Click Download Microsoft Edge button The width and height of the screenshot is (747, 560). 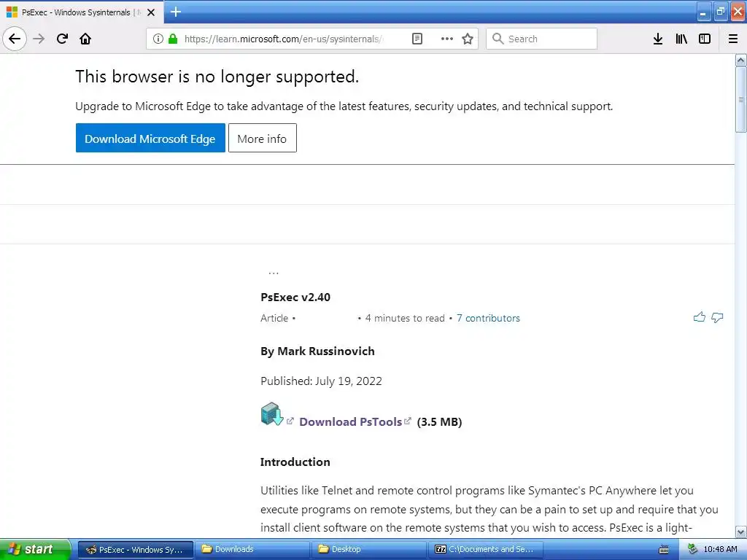coord(150,138)
